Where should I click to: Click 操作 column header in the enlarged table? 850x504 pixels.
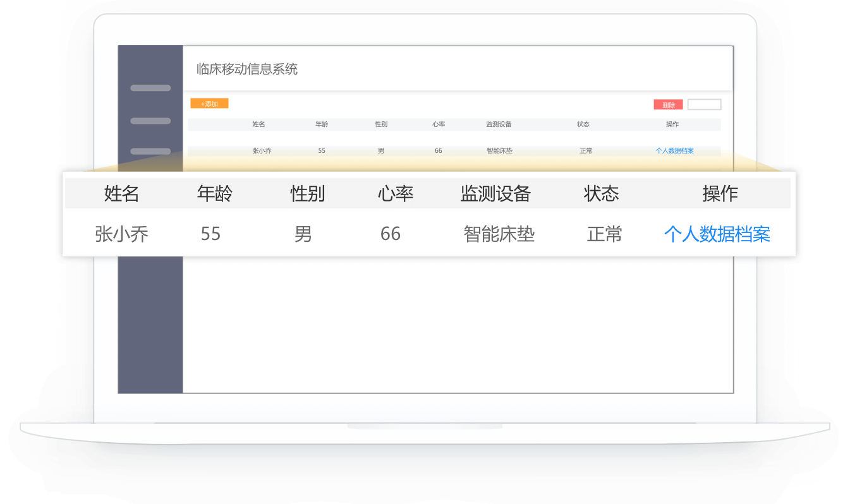click(720, 194)
